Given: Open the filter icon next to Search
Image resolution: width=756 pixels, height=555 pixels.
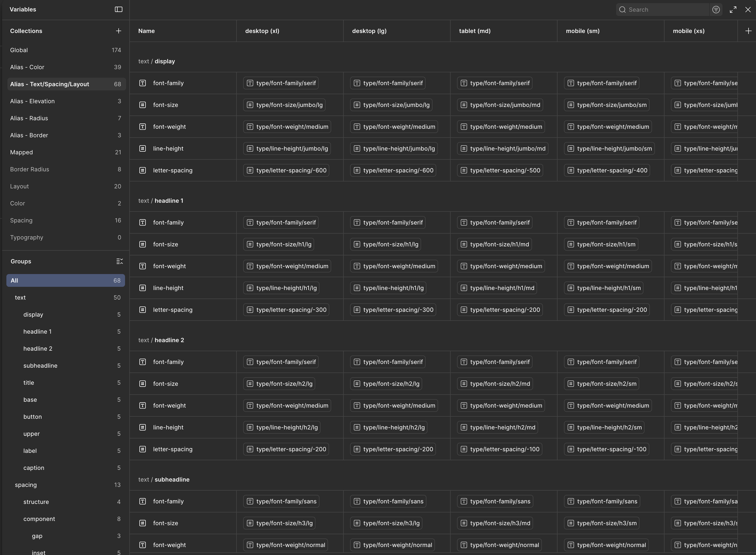Looking at the screenshot, I should [716, 9].
